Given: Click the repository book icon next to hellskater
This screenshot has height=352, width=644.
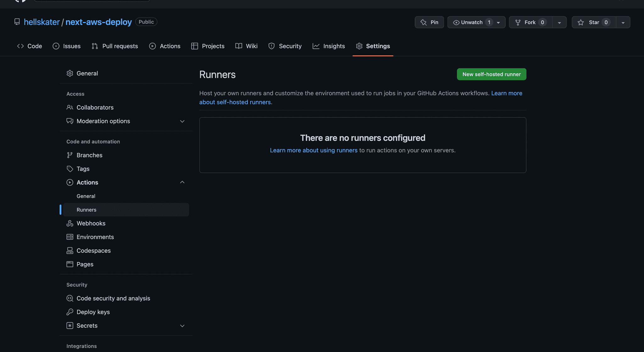Looking at the screenshot, I should [x=17, y=22].
